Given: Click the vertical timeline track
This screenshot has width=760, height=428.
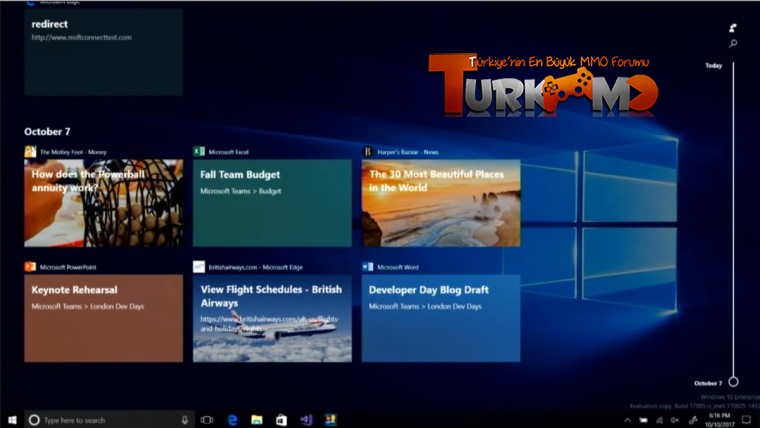Looking at the screenshot, I should point(733,219).
